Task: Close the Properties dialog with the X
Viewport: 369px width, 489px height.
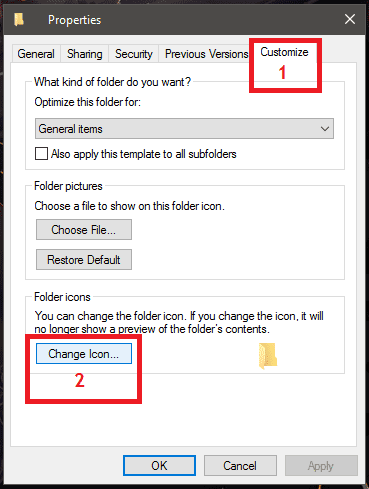Action: (350, 19)
